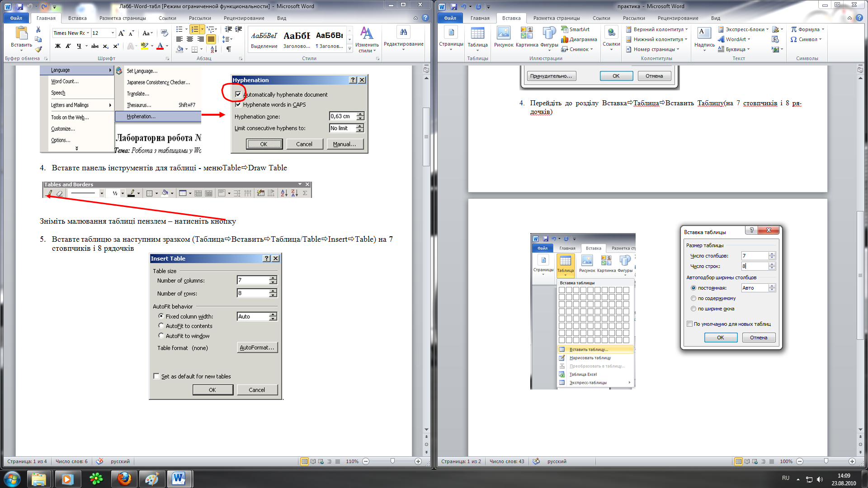Click the zoom in plus button in практика window

pyautogui.click(x=852, y=461)
